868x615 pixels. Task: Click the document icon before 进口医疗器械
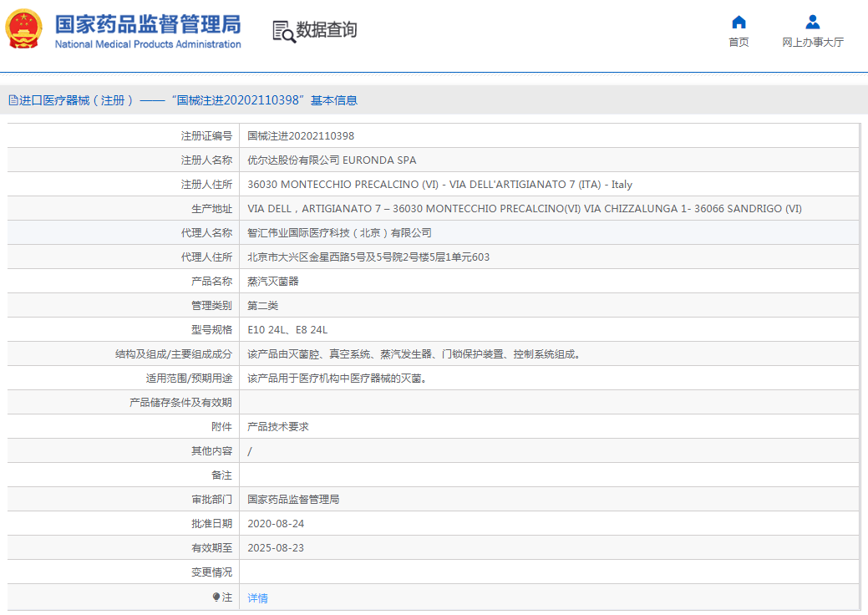[13, 100]
